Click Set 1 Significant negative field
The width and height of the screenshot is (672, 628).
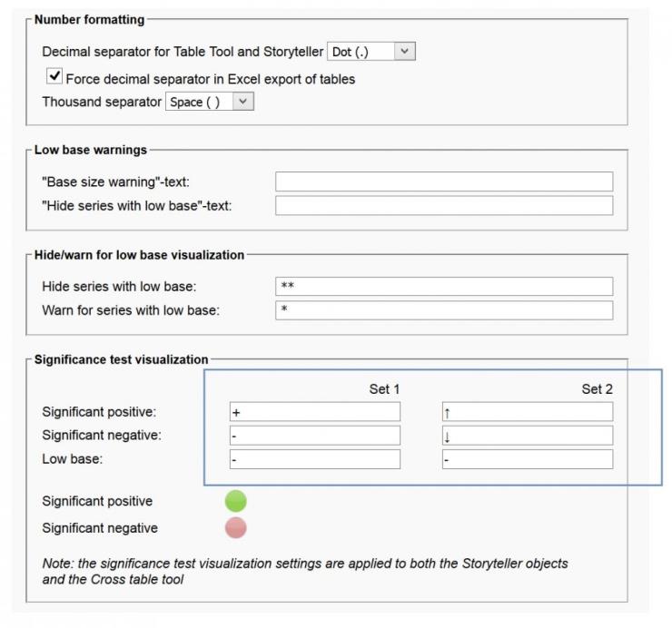314,436
